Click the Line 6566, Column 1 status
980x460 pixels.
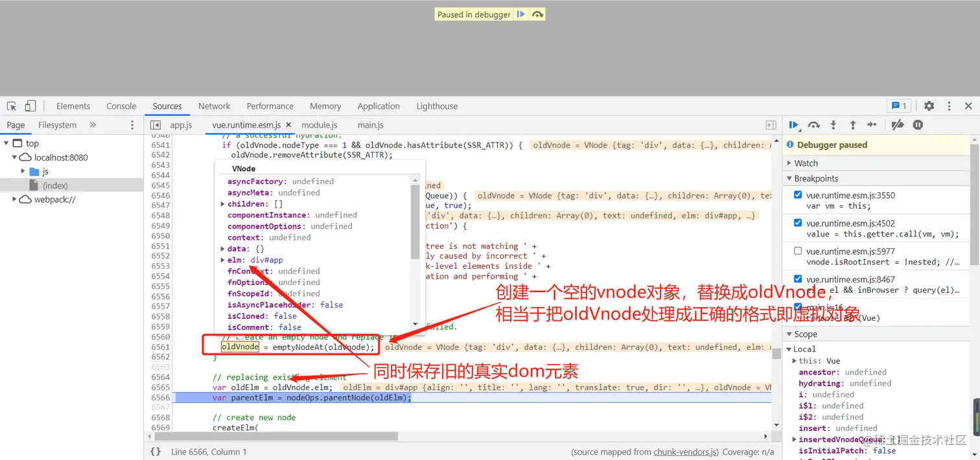click(209, 452)
